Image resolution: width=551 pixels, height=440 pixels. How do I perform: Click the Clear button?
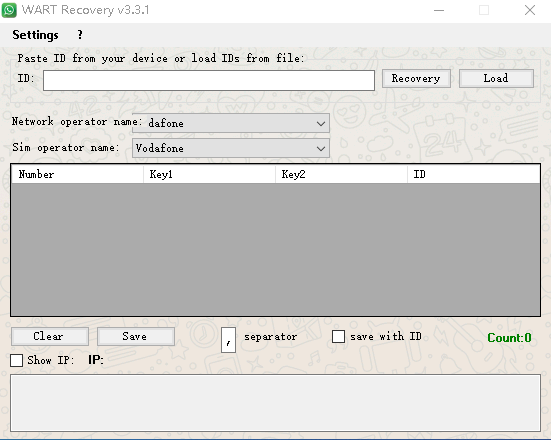point(50,336)
